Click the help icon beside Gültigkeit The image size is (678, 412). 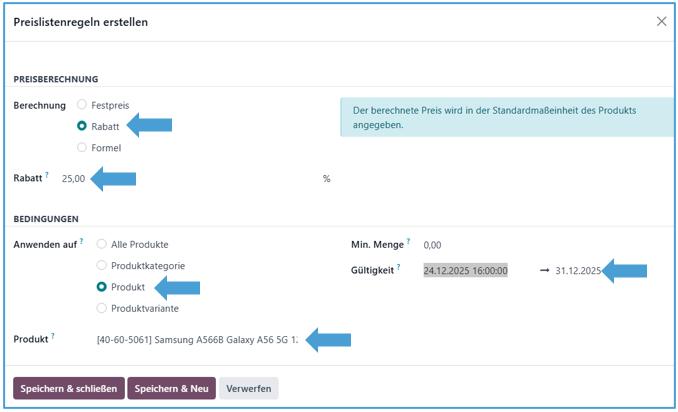[399, 267]
